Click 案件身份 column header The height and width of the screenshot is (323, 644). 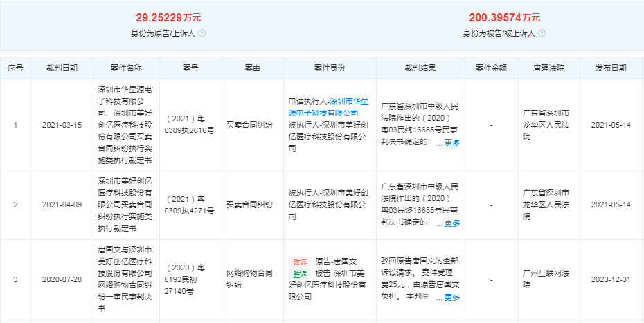point(330,68)
